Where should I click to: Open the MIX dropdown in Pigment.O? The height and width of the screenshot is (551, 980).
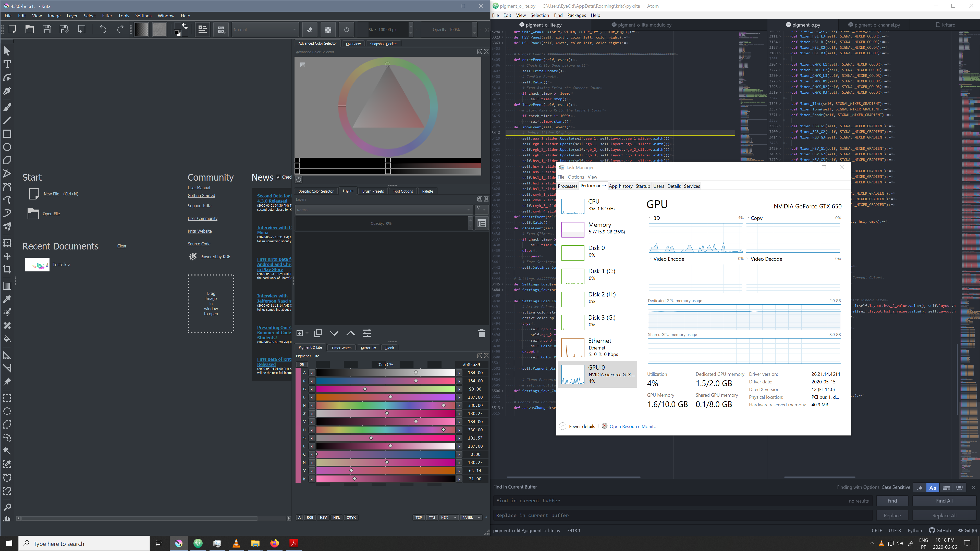[x=449, y=518]
